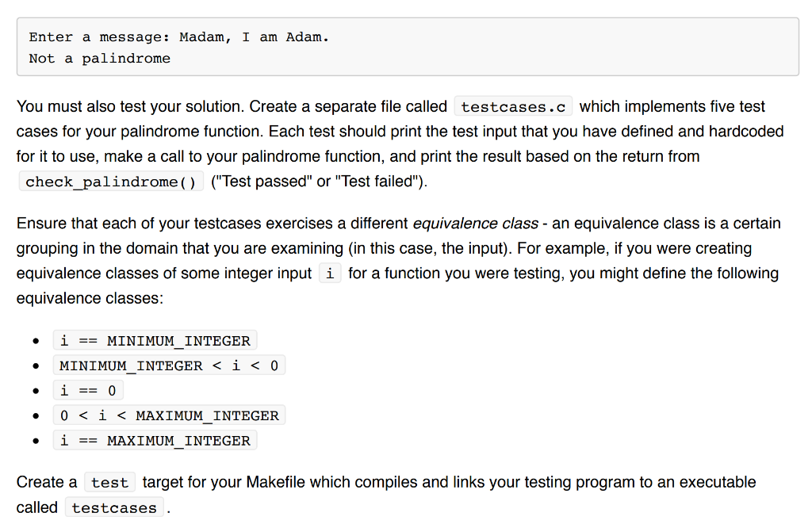Click the inline code variable i
Screen dimensions: 812x528
click(330, 274)
